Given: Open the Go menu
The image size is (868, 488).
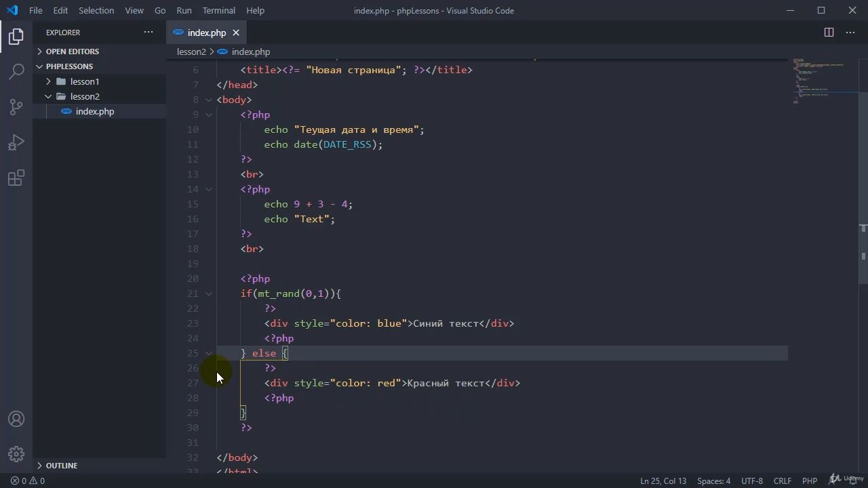Looking at the screenshot, I should 160,10.
